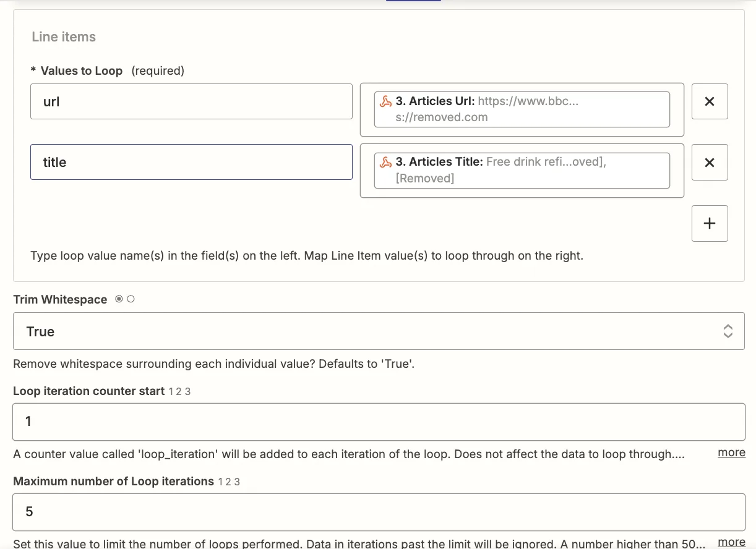Click the Maximum number of Loop iterations label
Viewport: 756px width, 549px height.
click(113, 481)
